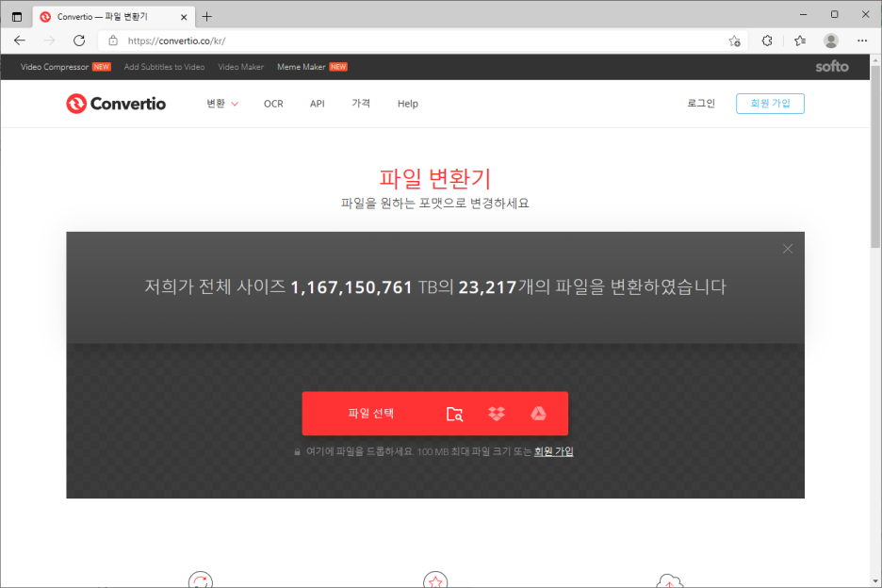
Task: Open the browser extensions menu
Action: point(767,41)
